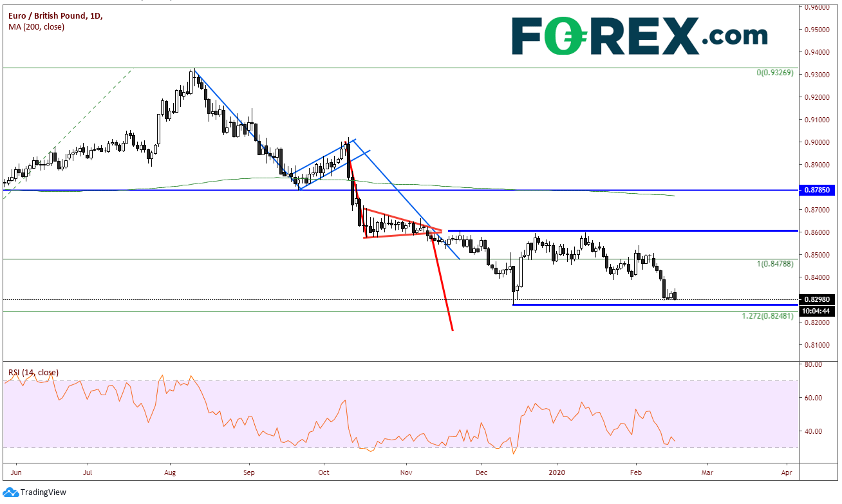Select the 1.272(0.82481) Fibonacci extension label
This screenshot has height=504, width=842.
tap(769, 317)
